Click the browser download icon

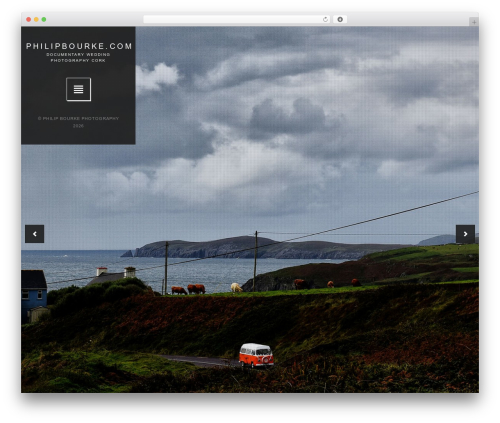(340, 20)
